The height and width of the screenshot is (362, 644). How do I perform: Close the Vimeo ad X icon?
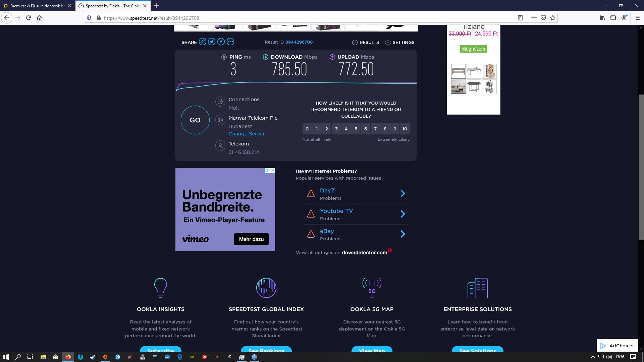pyautogui.click(x=273, y=171)
